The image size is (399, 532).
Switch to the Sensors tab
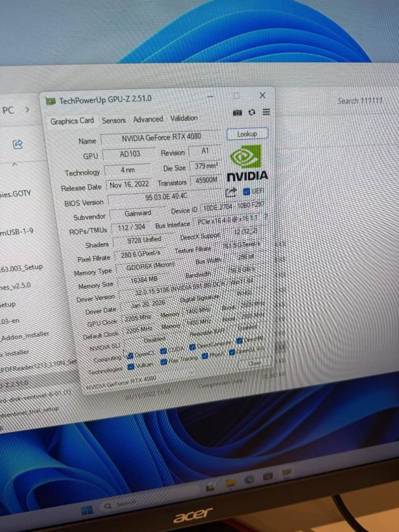(113, 120)
